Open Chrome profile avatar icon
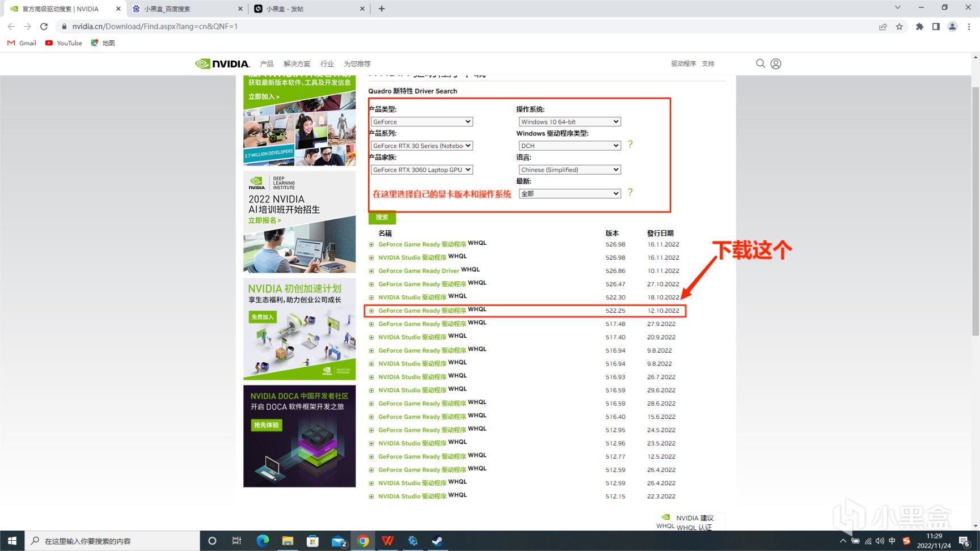The image size is (980, 551). click(952, 26)
